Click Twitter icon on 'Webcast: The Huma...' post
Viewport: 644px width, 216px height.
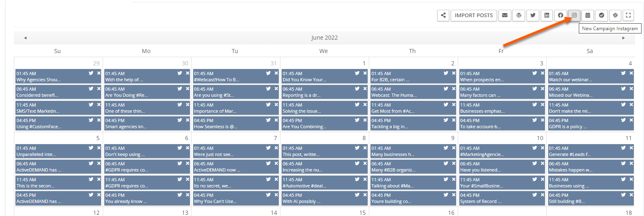[446, 89]
